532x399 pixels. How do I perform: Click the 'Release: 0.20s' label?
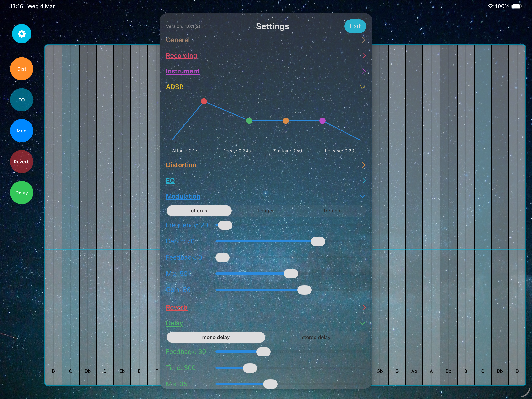point(341,151)
